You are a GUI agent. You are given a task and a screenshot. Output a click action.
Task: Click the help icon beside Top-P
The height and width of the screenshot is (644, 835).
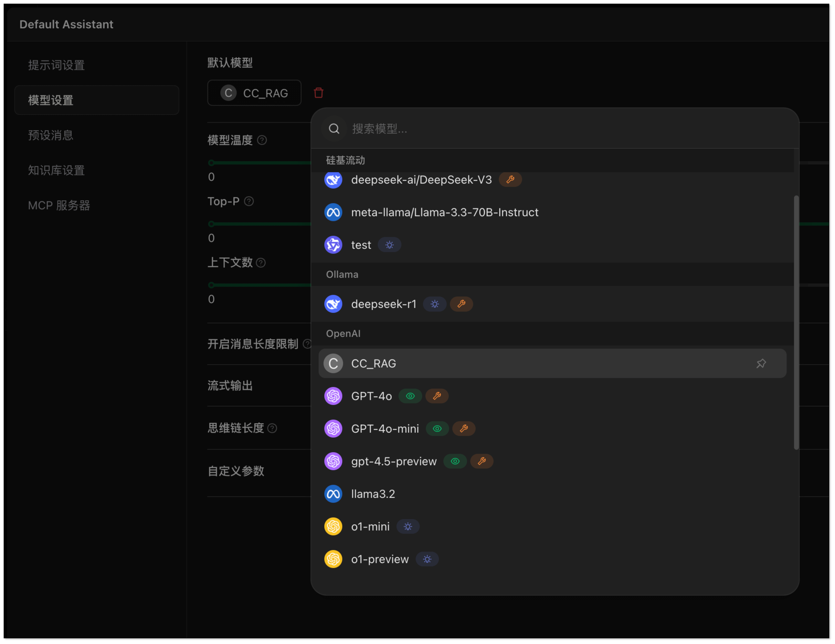pos(249,201)
